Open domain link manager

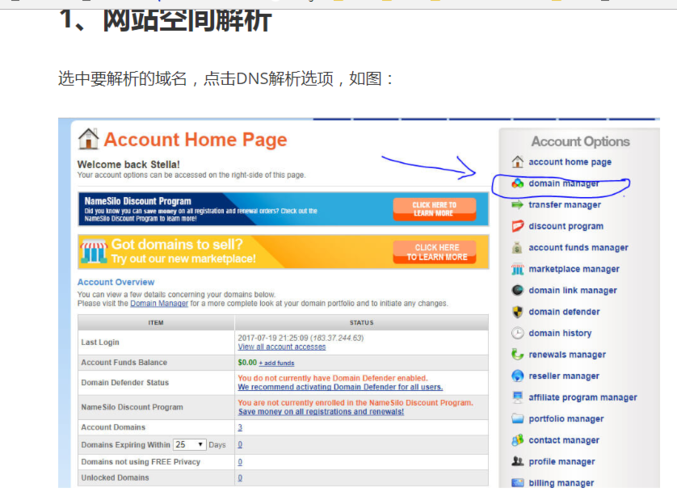573,290
